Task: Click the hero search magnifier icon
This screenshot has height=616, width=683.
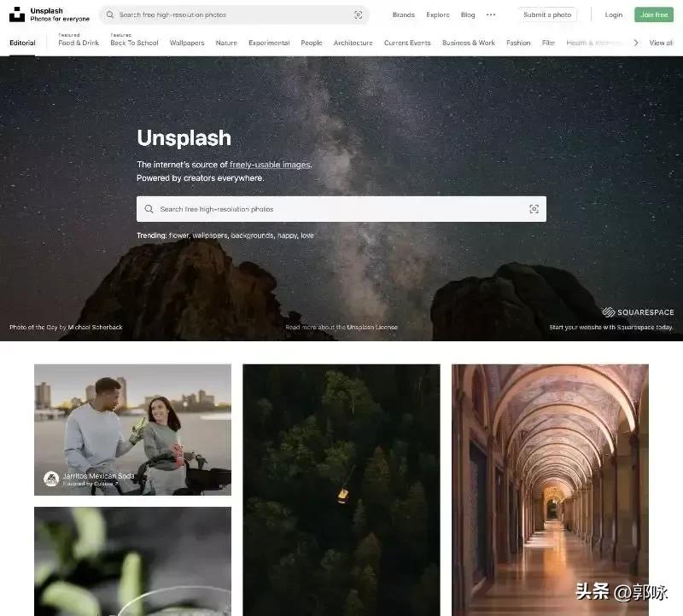Action: tap(149, 209)
